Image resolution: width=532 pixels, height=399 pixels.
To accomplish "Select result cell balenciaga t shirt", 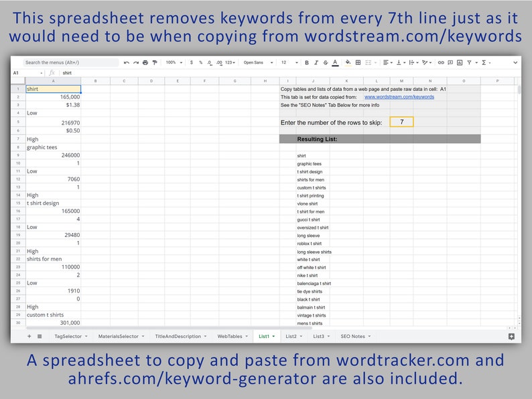I will pyautogui.click(x=313, y=283).
